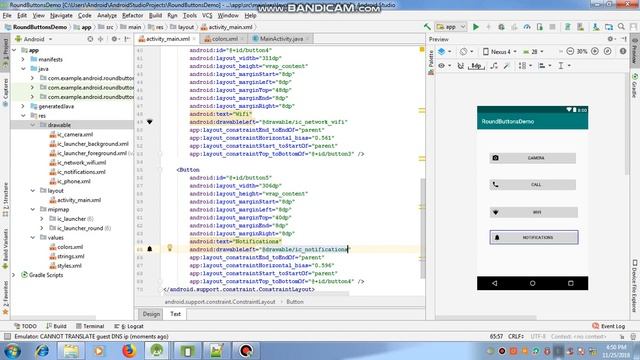This screenshot has height=360, width=640.
Task: Open the File menu
Action: point(7,16)
